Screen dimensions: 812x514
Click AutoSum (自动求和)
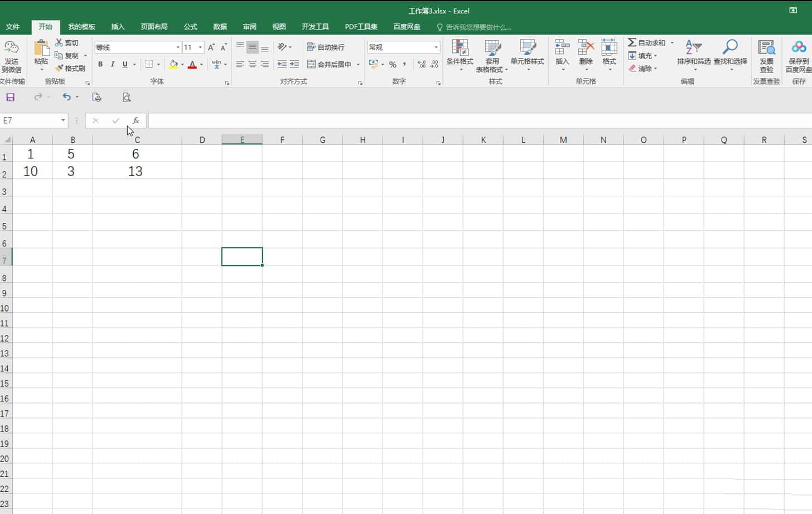point(647,43)
